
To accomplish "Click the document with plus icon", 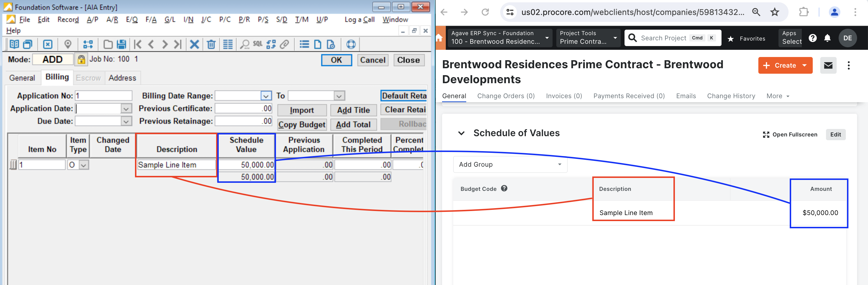I will [331, 44].
